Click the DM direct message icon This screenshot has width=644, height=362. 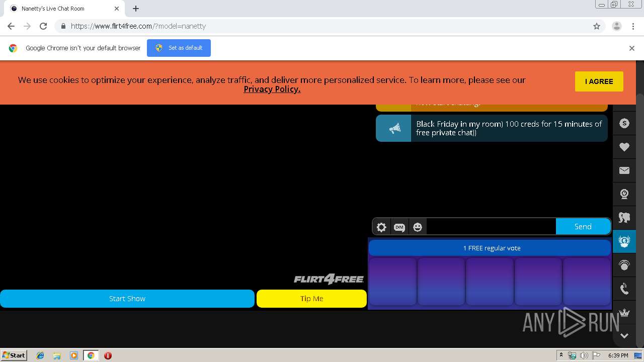pos(399,227)
